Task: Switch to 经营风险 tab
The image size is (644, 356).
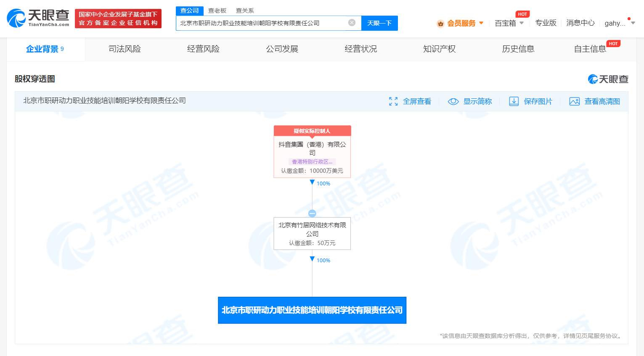Action: click(203, 49)
